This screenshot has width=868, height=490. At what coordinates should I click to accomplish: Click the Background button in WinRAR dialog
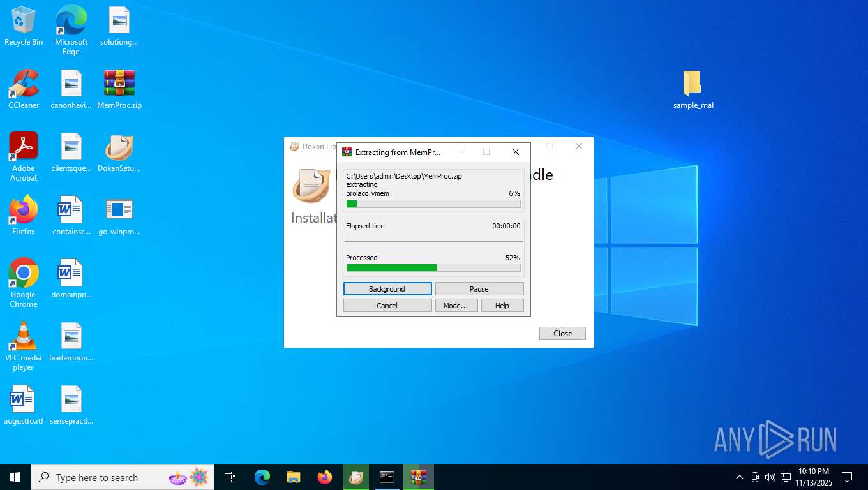[387, 289]
